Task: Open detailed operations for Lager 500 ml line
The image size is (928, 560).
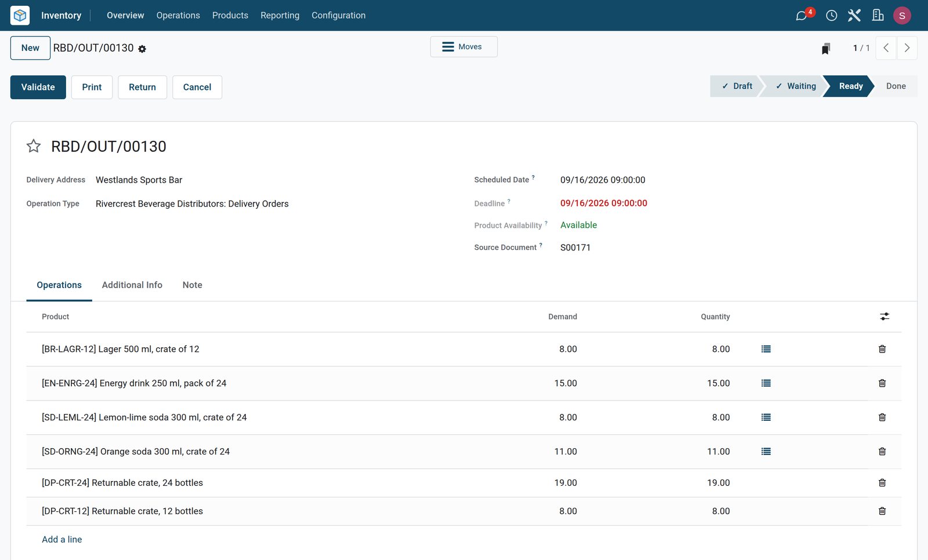Action: pos(766,349)
